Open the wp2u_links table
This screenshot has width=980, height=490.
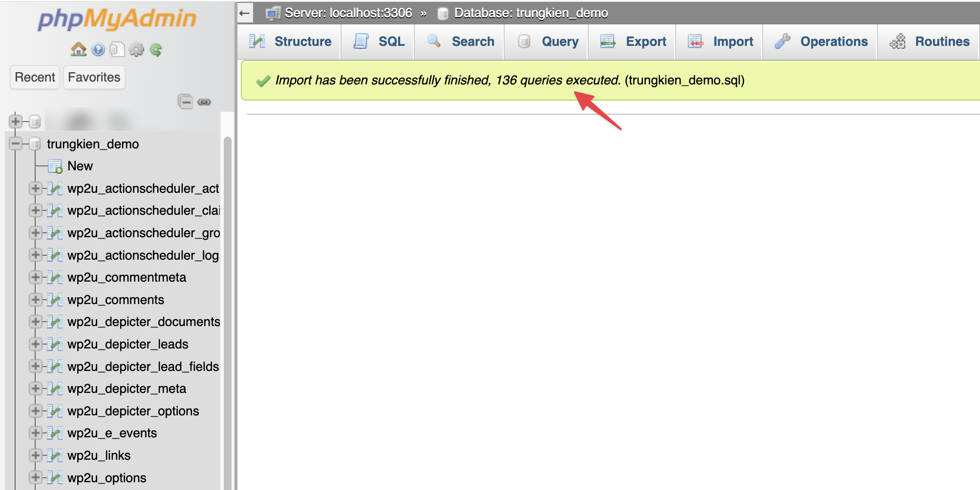click(99, 455)
